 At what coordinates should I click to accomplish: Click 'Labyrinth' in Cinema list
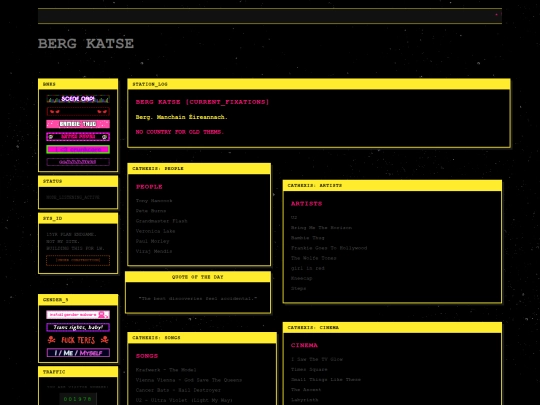pos(304,400)
